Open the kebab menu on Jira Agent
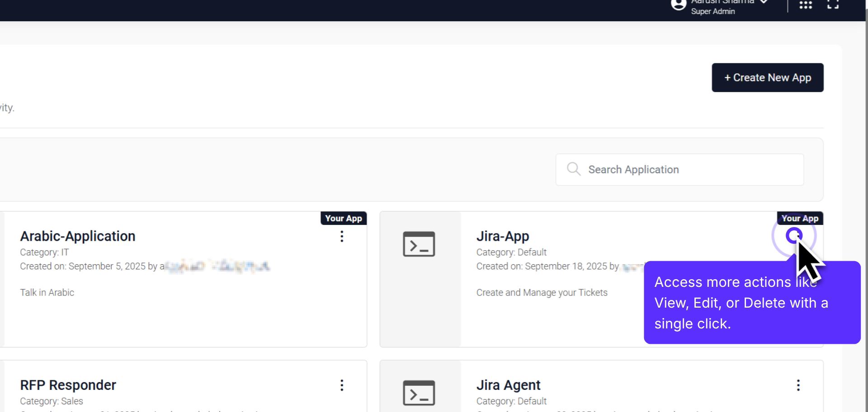868x412 pixels. (x=798, y=385)
